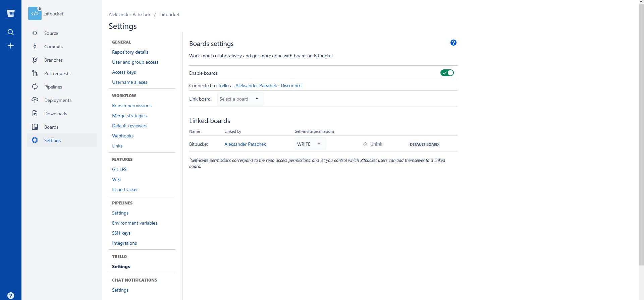
Task: Click Aleksander Patschek in Linked by column
Action: pyautogui.click(x=245, y=144)
